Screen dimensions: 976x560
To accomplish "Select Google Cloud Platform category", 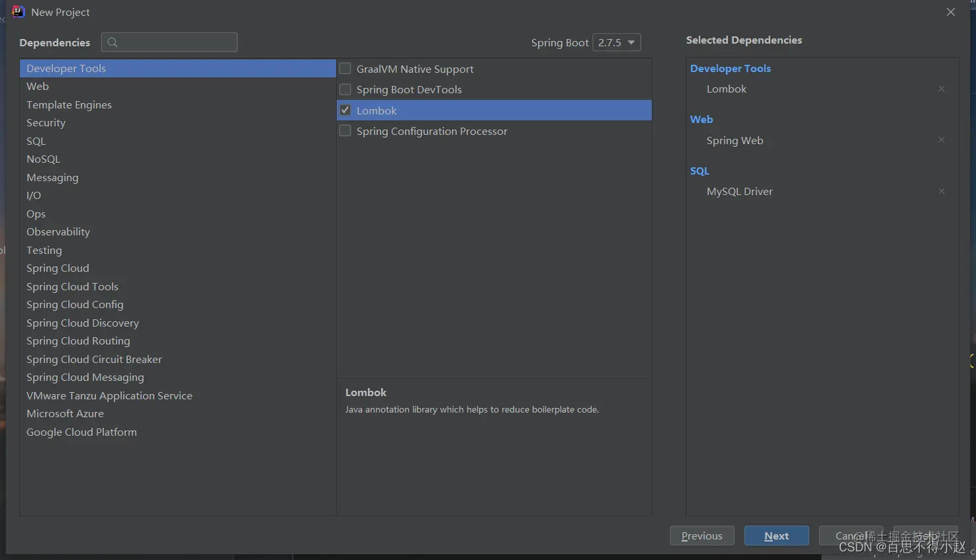I will [x=178, y=432].
